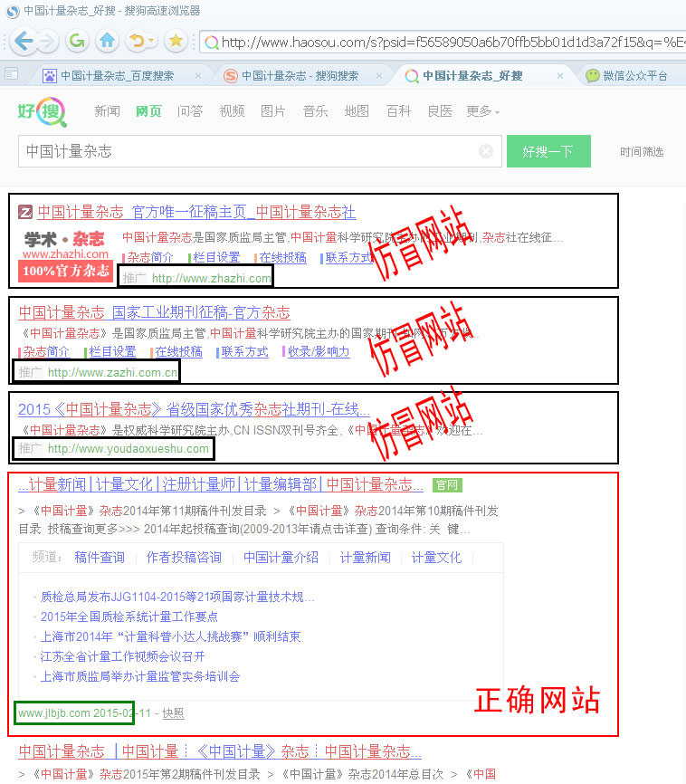Open the 稿件查询 channel link
This screenshot has height=784, width=686.
point(100,558)
